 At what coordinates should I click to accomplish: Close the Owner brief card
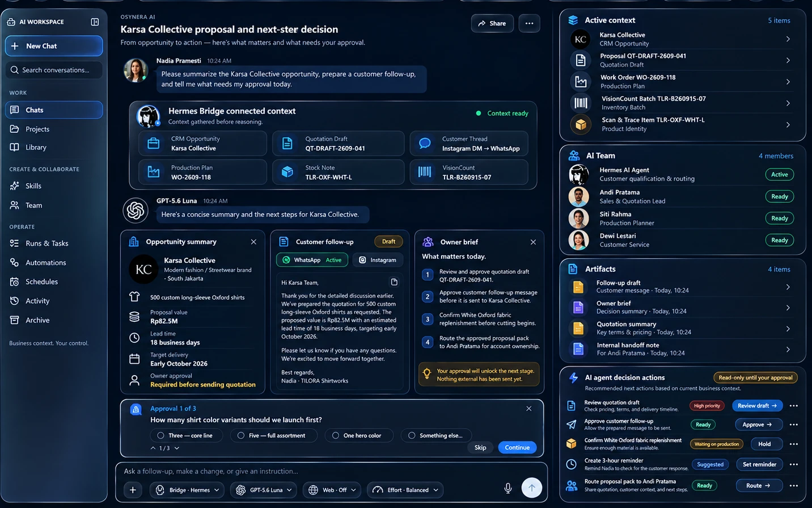pos(533,242)
